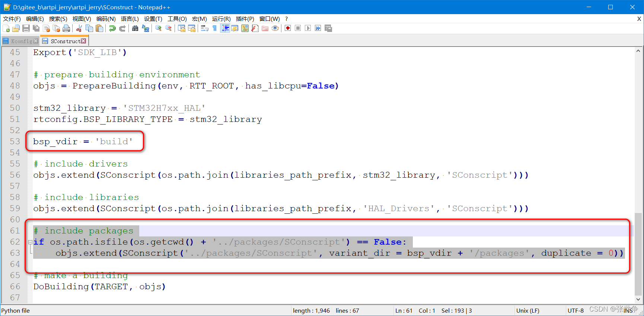Click the Zoom In magnifier icon

(x=158, y=28)
